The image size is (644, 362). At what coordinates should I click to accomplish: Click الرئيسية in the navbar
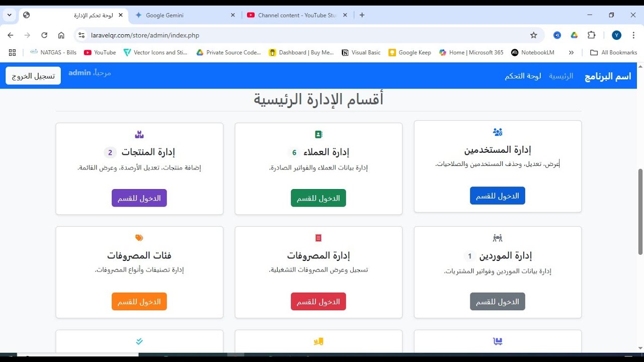pos(561,76)
